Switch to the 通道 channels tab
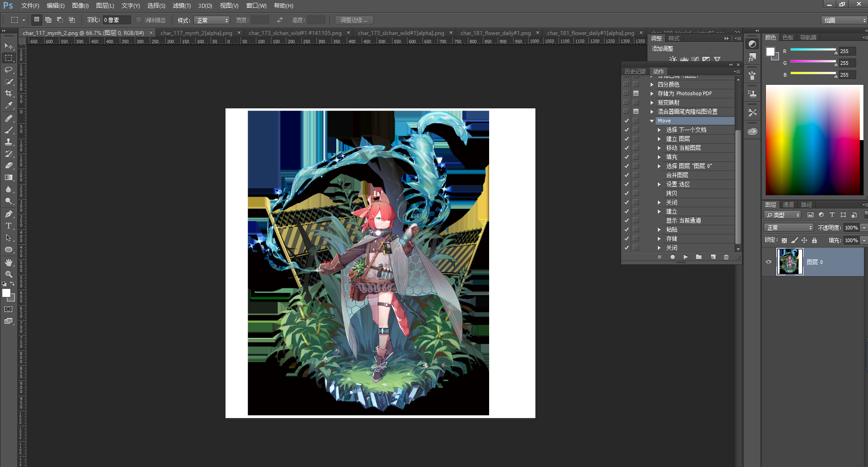 tap(788, 205)
